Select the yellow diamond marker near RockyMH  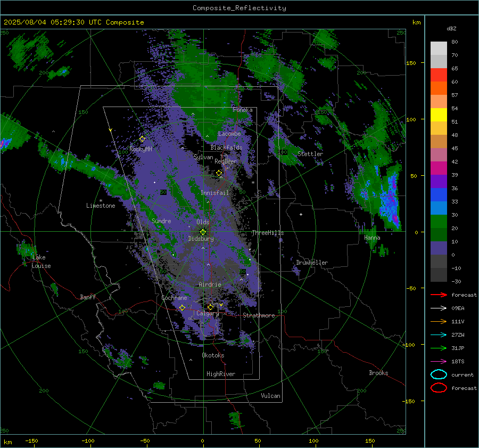click(x=142, y=139)
